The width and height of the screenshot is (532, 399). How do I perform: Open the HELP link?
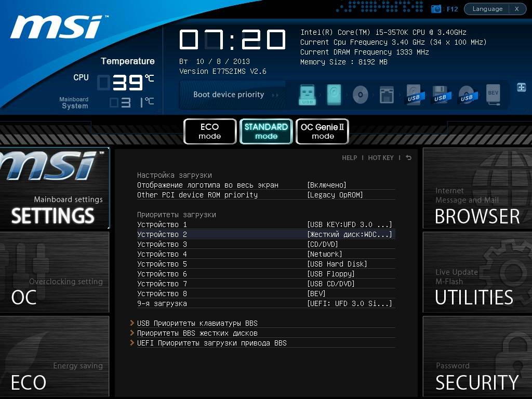click(x=349, y=158)
